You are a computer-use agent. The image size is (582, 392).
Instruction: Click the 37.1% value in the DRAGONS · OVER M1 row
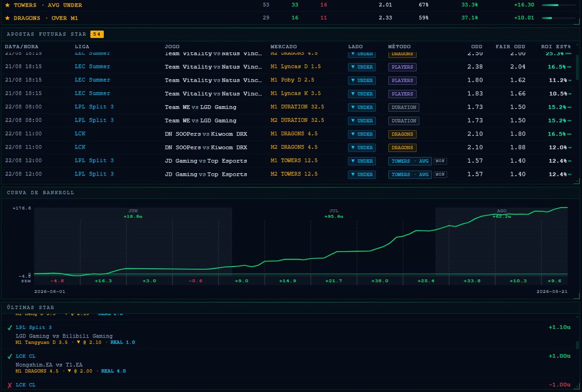click(x=469, y=18)
